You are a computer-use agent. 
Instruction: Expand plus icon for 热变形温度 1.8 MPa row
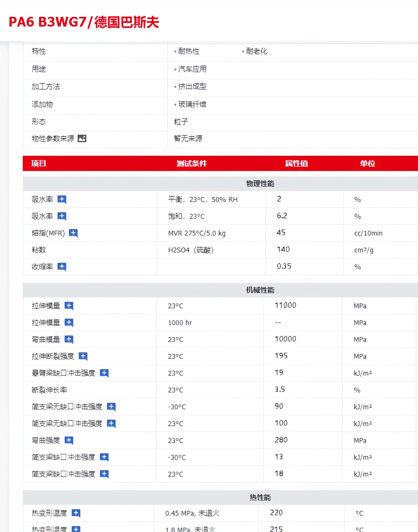[76, 529]
